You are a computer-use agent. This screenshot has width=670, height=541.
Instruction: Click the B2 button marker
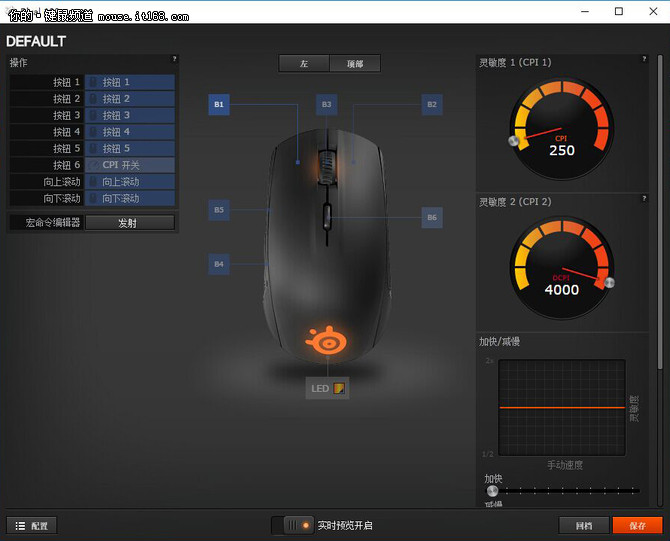pyautogui.click(x=432, y=105)
